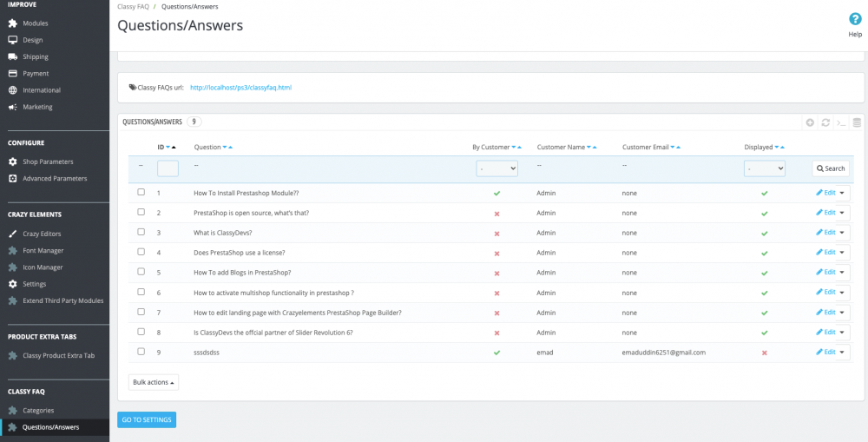Tick the checkbox for 'What is ClassyDevs?'
This screenshot has height=442, width=868.
point(141,232)
